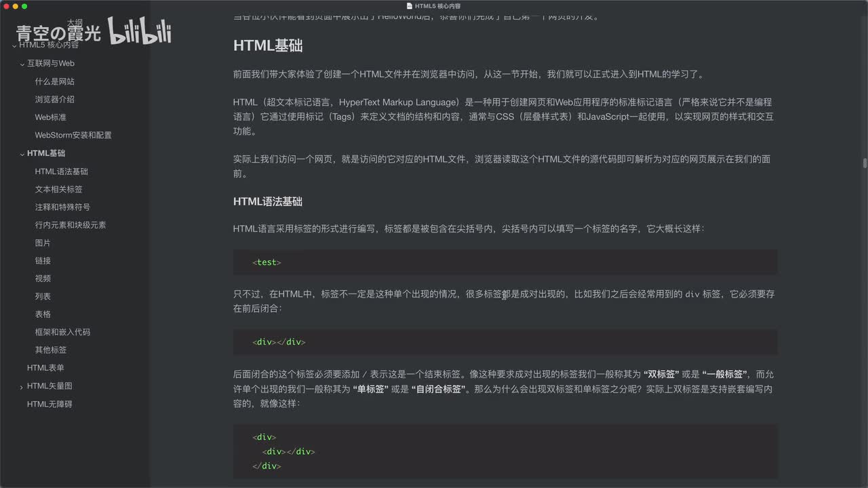Expand the HTML矢量图 section chevron
This screenshot has height=488, width=868.
tap(22, 387)
